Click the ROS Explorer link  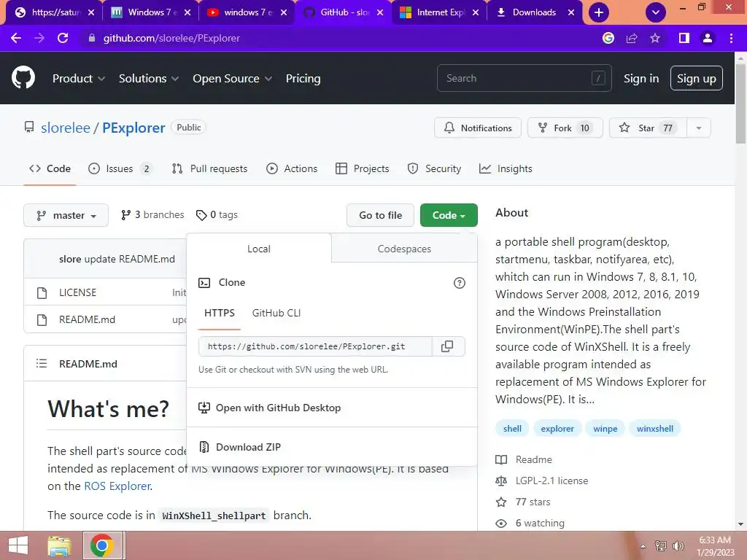pyautogui.click(x=117, y=486)
